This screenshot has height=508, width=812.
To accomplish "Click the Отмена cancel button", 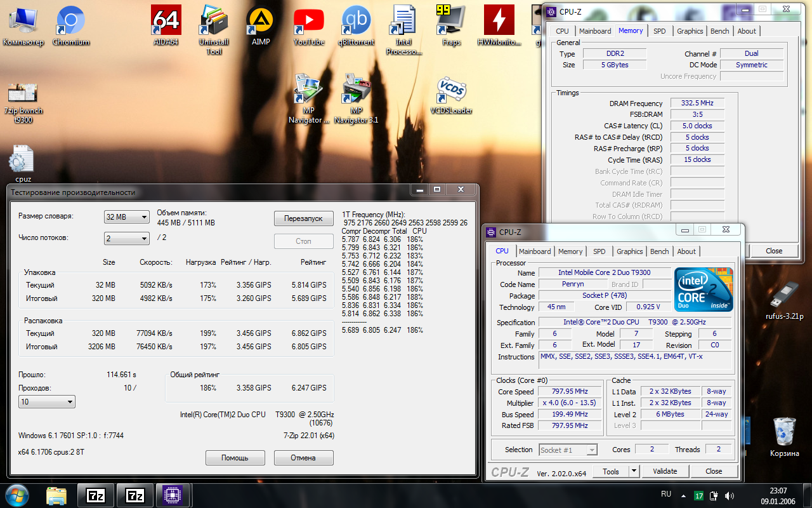I will point(303,457).
